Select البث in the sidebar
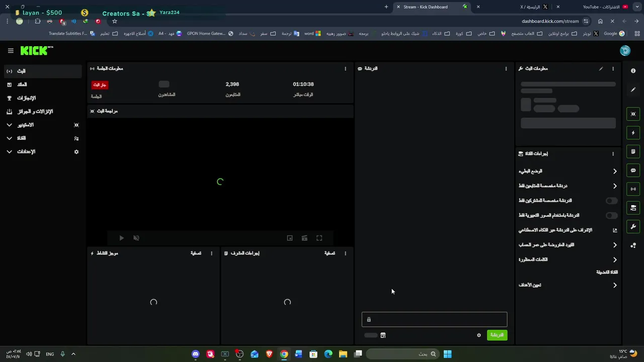The width and height of the screenshot is (644, 362). click(43, 71)
